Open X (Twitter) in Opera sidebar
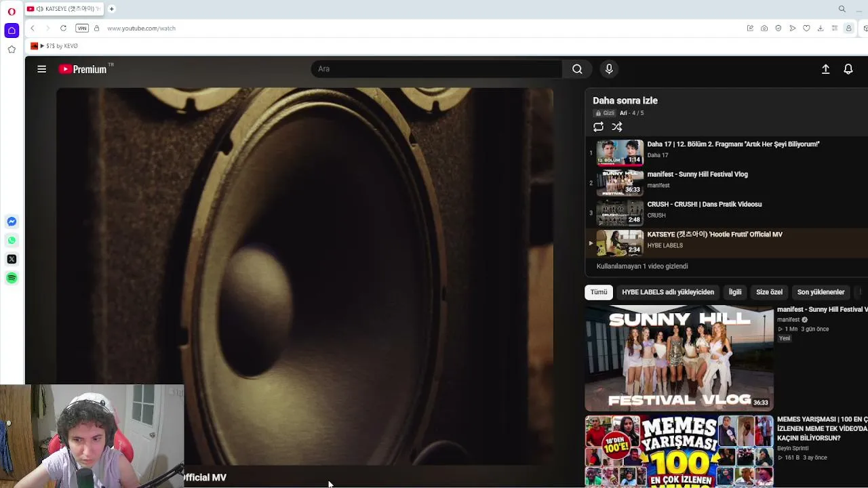This screenshot has width=868, height=488. coord(12,259)
